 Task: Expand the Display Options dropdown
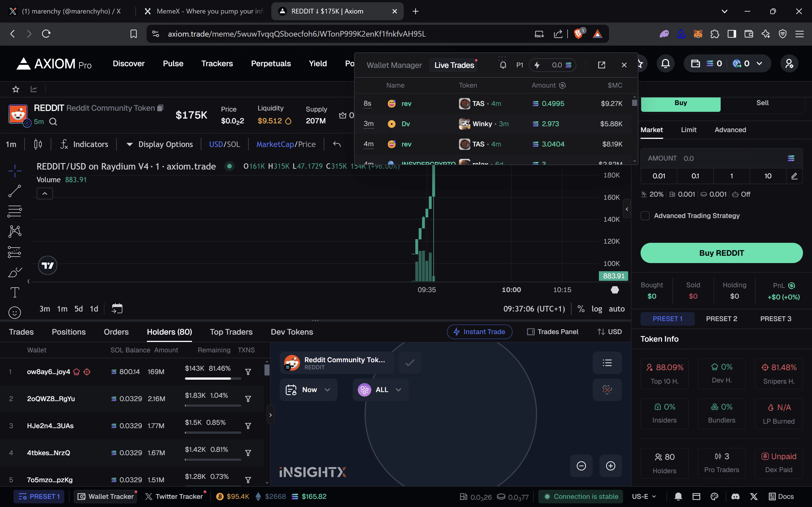point(160,144)
